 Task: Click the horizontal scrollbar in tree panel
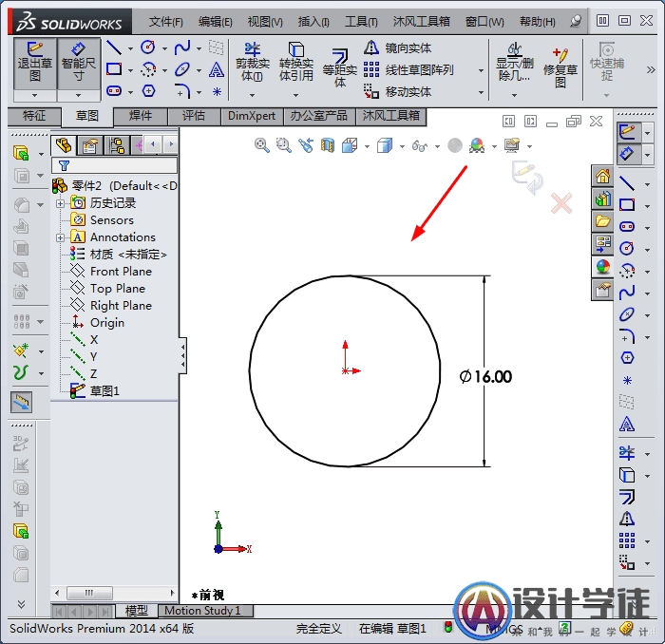[x=90, y=593]
